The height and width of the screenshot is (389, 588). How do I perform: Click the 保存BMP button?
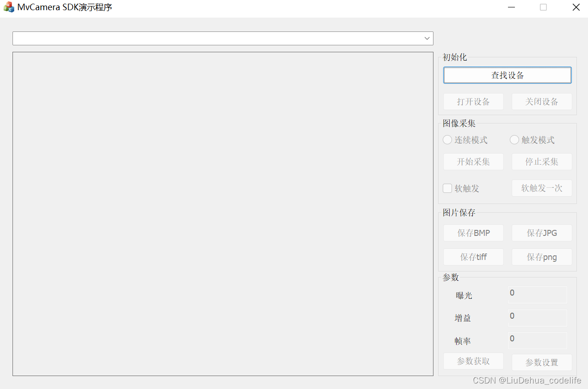(473, 233)
